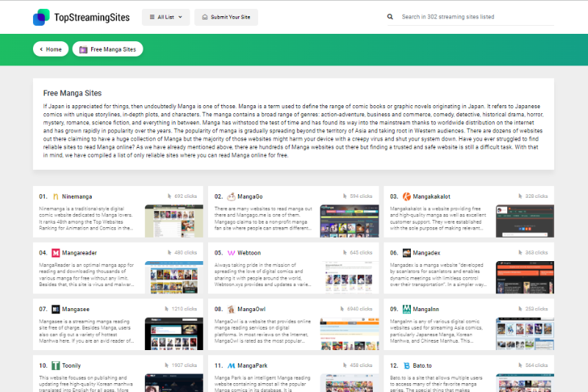Click the 692 clicks counter on Ninemanga

(x=182, y=196)
